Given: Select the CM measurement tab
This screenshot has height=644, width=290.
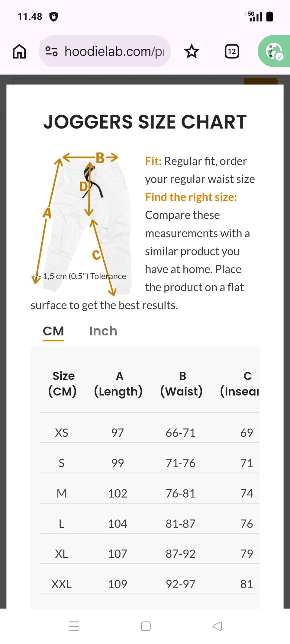Looking at the screenshot, I should (53, 331).
